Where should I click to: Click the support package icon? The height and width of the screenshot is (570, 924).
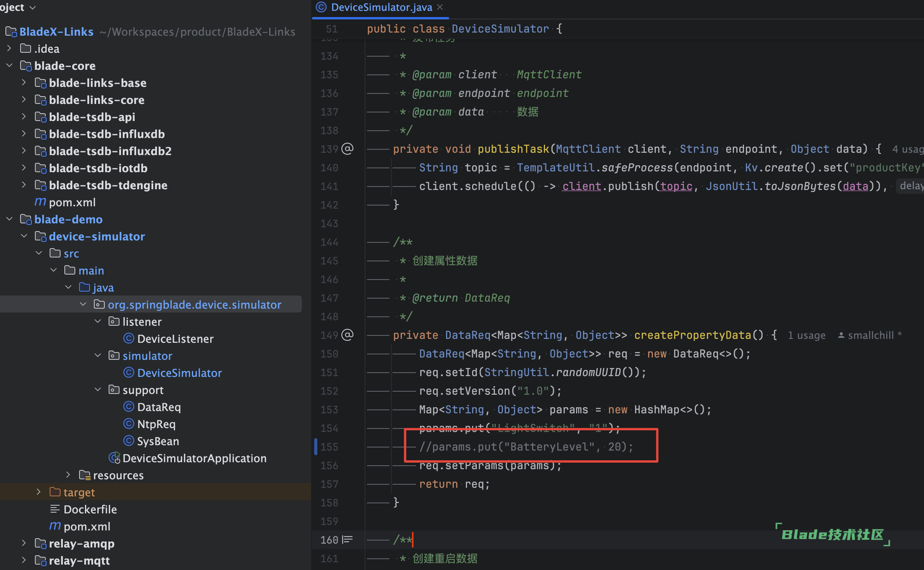(x=114, y=390)
